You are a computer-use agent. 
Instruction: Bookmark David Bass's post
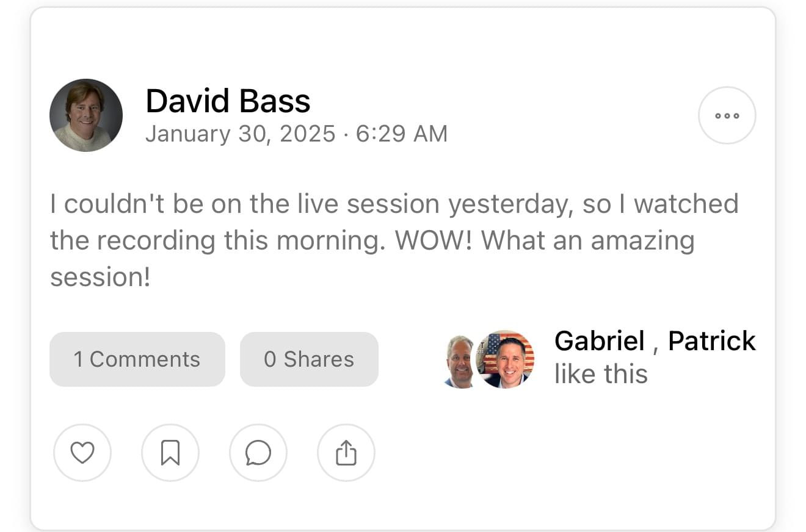(170, 453)
